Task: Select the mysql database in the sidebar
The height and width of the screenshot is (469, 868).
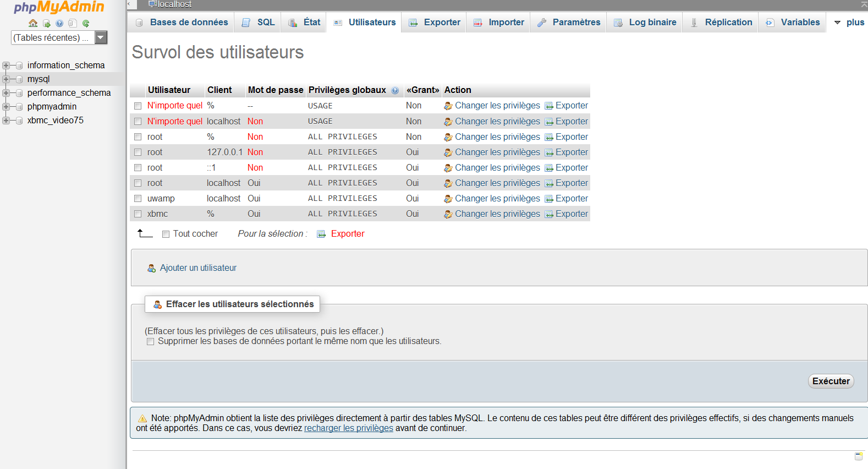Action: pos(39,79)
